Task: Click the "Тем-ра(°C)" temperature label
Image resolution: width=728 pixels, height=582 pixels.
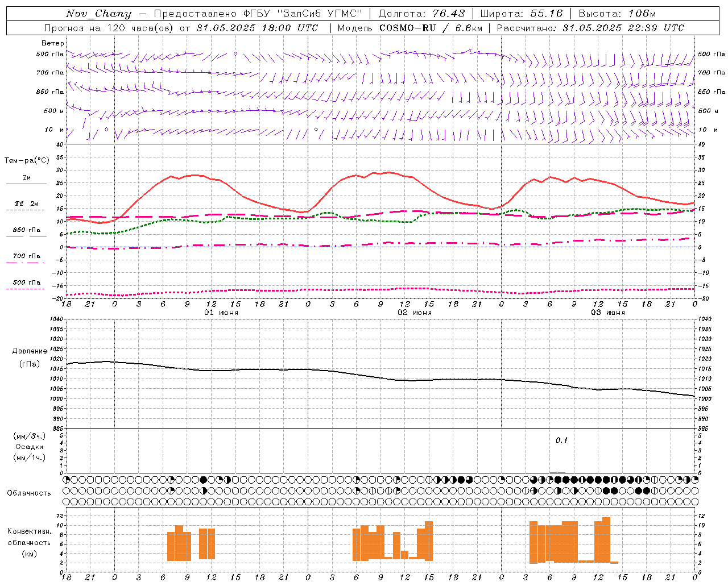Action: tap(27, 161)
